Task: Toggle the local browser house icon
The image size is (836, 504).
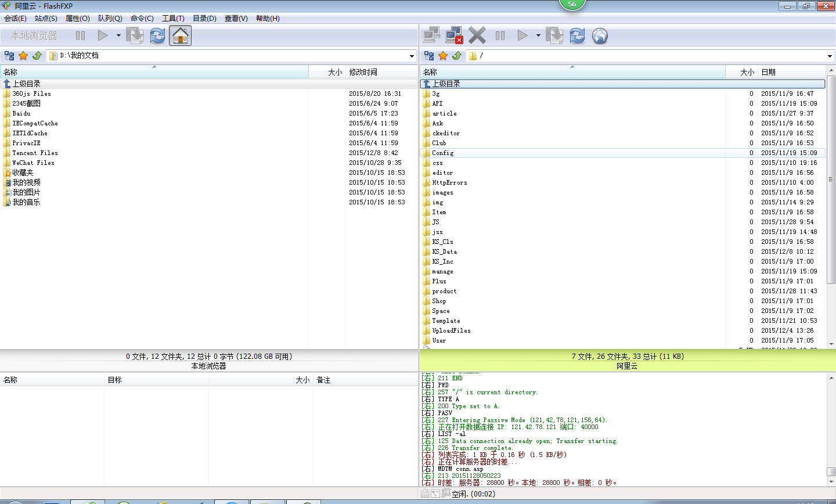Action: coord(181,36)
